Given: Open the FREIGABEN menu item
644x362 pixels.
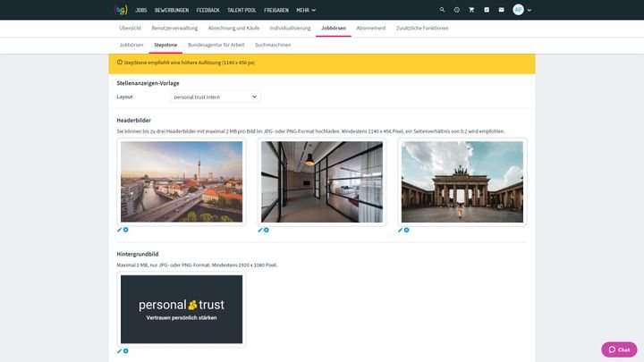Looking at the screenshot, I should (276, 10).
